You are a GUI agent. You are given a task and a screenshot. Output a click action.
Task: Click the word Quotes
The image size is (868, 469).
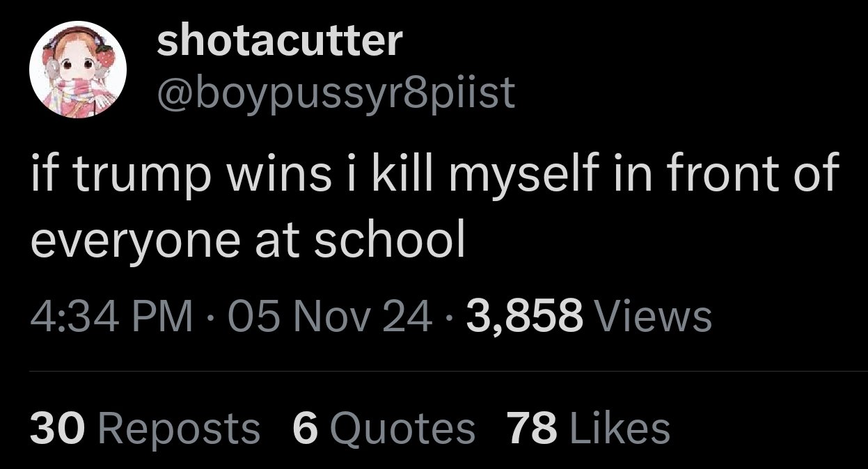(x=403, y=427)
